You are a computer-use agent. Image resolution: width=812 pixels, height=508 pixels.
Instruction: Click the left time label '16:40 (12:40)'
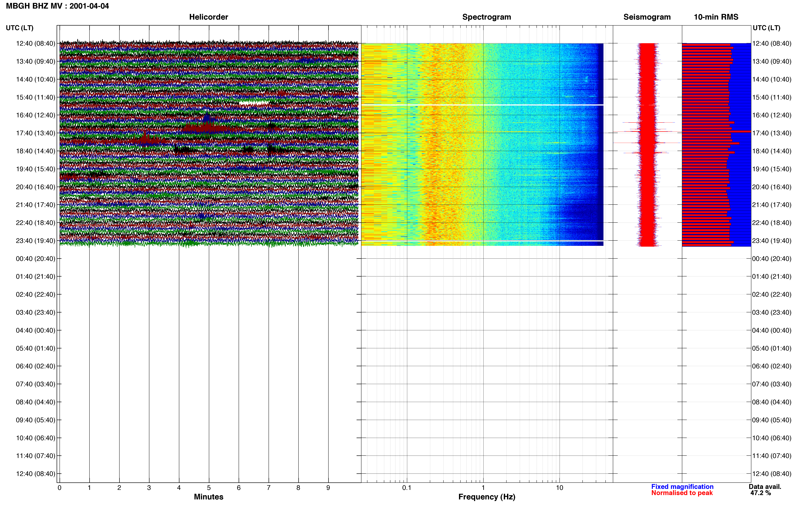[x=36, y=115]
